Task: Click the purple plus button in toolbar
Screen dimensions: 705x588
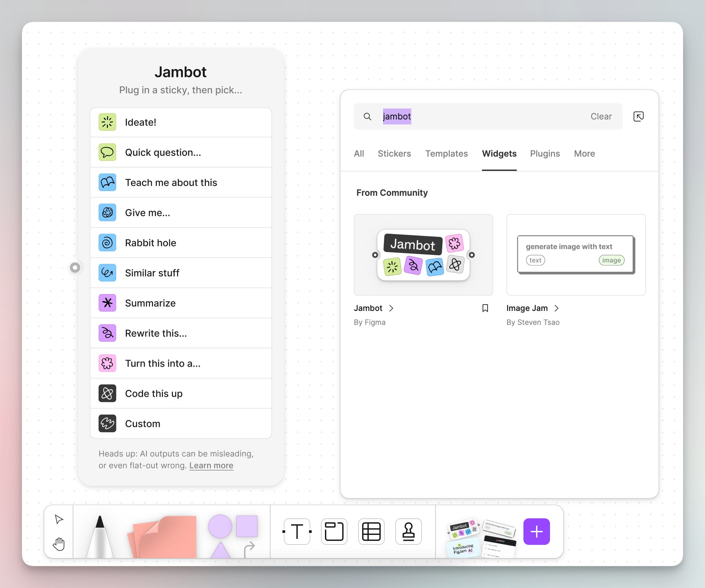Action: pyautogui.click(x=536, y=531)
